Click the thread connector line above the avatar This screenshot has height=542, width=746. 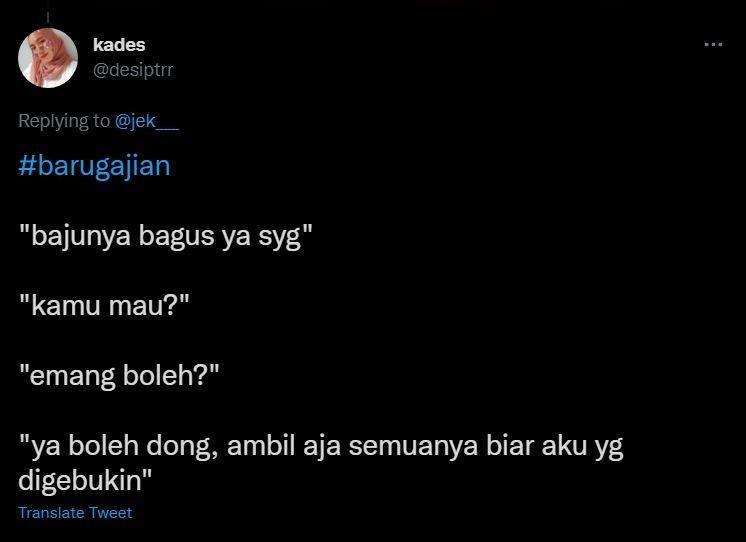click(48, 18)
